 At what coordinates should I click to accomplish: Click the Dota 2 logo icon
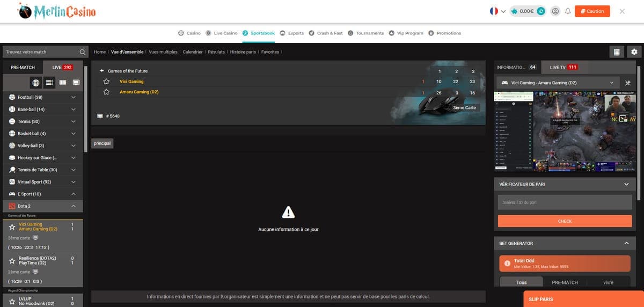point(12,206)
